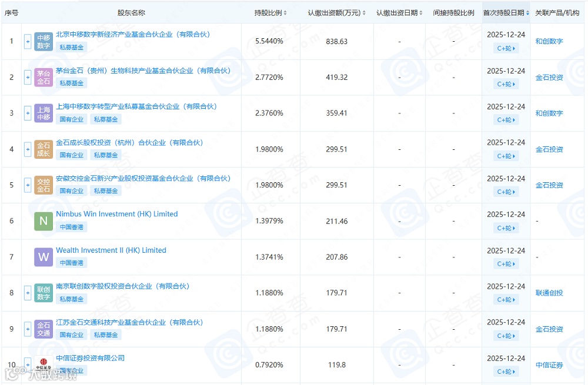Click C+轮 tag in row 2
The height and width of the screenshot is (385, 588).
tap(506, 85)
